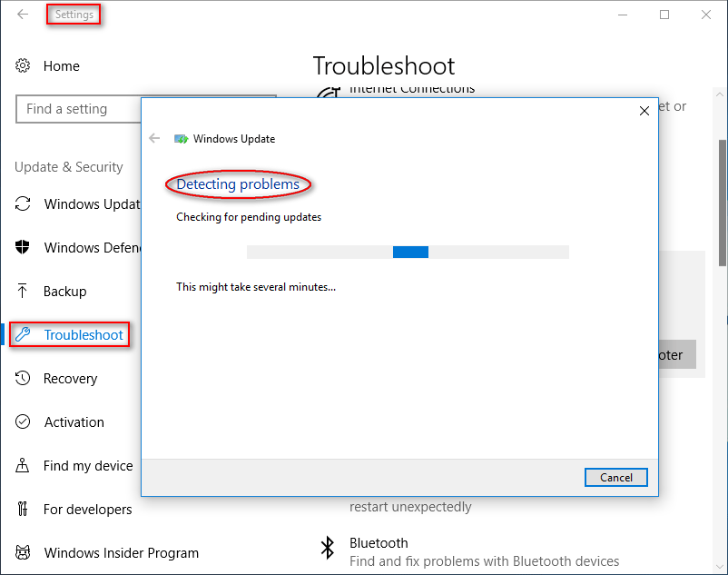728x575 pixels.
Task: Click the detection progress bar
Action: (x=408, y=252)
